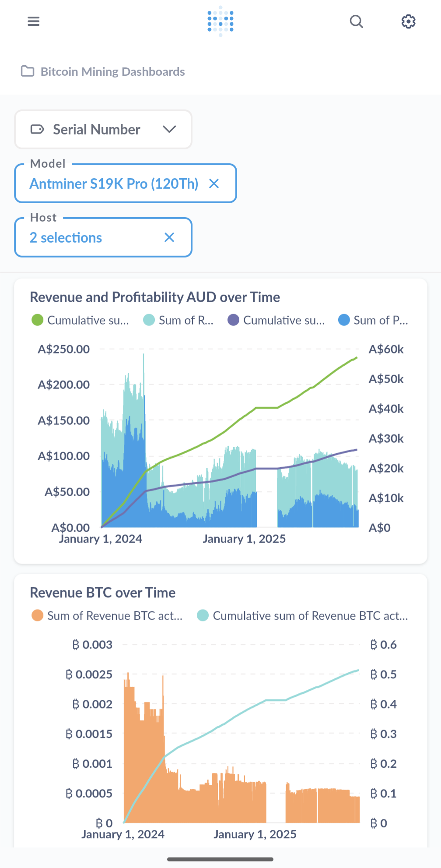This screenshot has width=441, height=868.
Task: Expand the Serial Number filter chevron
Action: pyautogui.click(x=169, y=130)
